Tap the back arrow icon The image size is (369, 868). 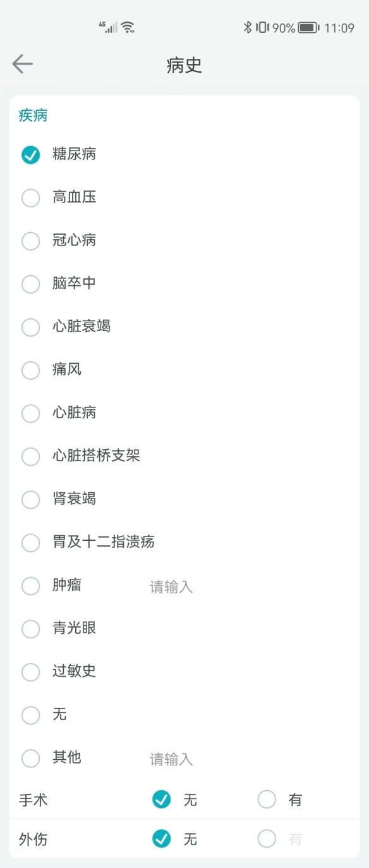click(22, 64)
